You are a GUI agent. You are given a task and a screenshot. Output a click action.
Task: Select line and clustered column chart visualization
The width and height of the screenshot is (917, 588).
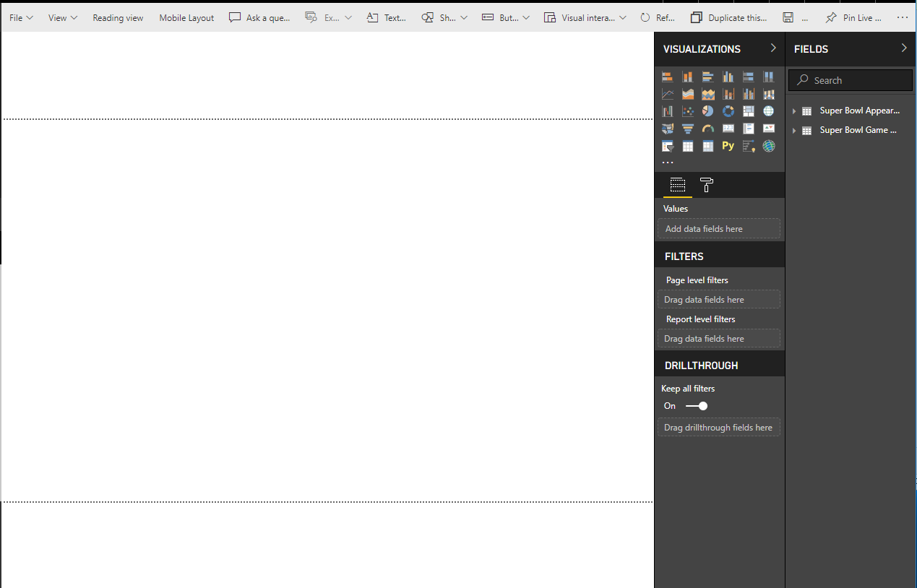(x=749, y=94)
